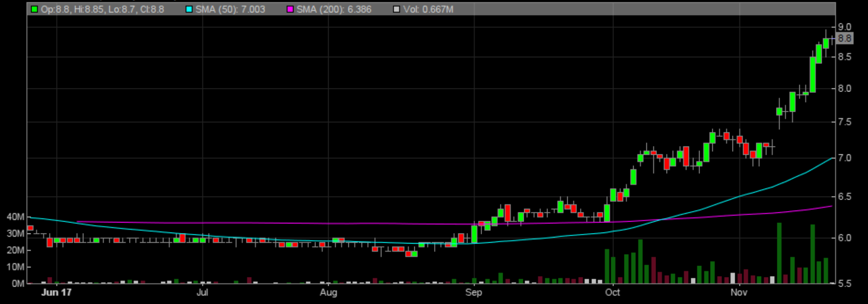This screenshot has width=868, height=304.
Task: Click the 'Aug' date axis label
Action: point(328,292)
